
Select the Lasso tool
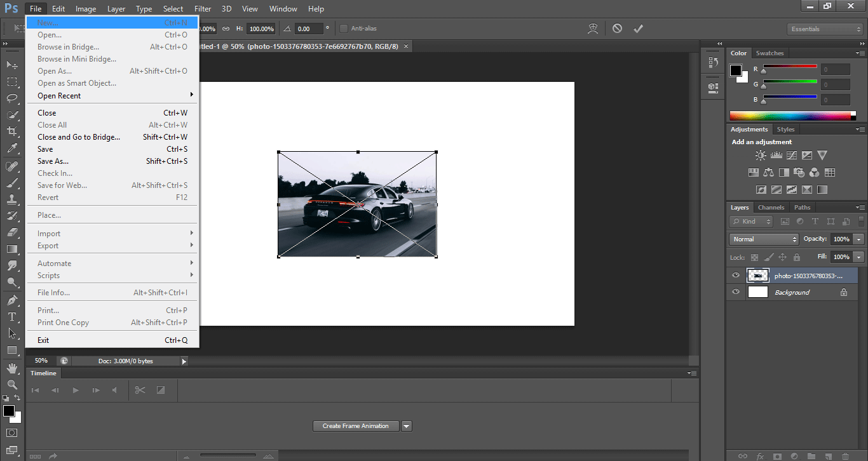12,98
